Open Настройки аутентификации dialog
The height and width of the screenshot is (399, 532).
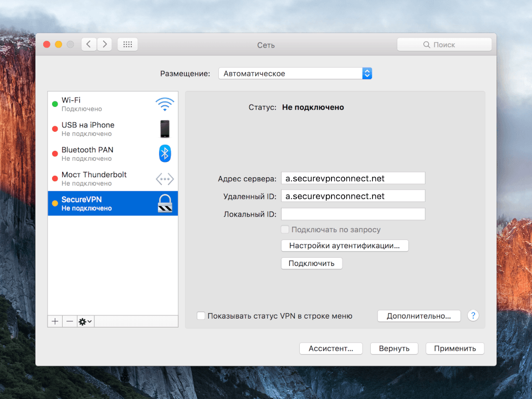click(x=345, y=245)
